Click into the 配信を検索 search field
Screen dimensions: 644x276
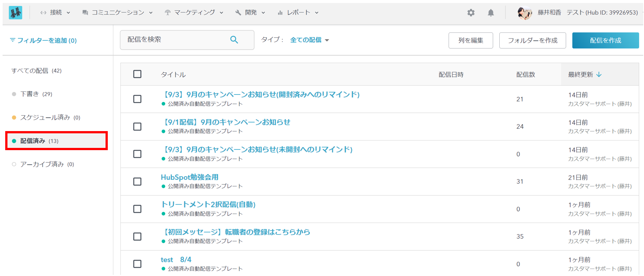pyautogui.click(x=175, y=40)
